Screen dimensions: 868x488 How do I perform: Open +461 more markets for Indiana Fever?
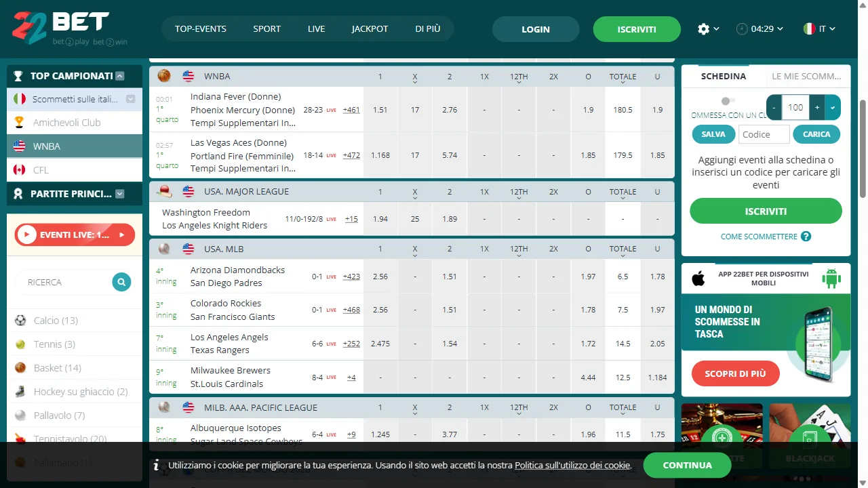pyautogui.click(x=351, y=110)
